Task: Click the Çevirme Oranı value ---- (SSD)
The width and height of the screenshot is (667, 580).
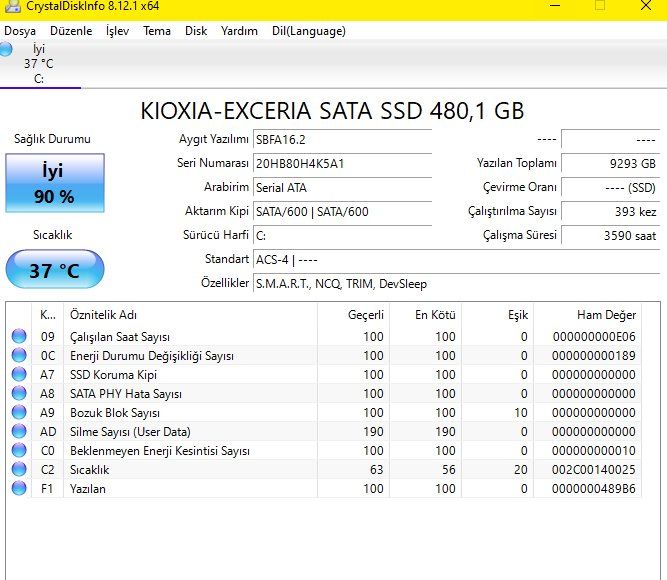Action: click(x=610, y=187)
